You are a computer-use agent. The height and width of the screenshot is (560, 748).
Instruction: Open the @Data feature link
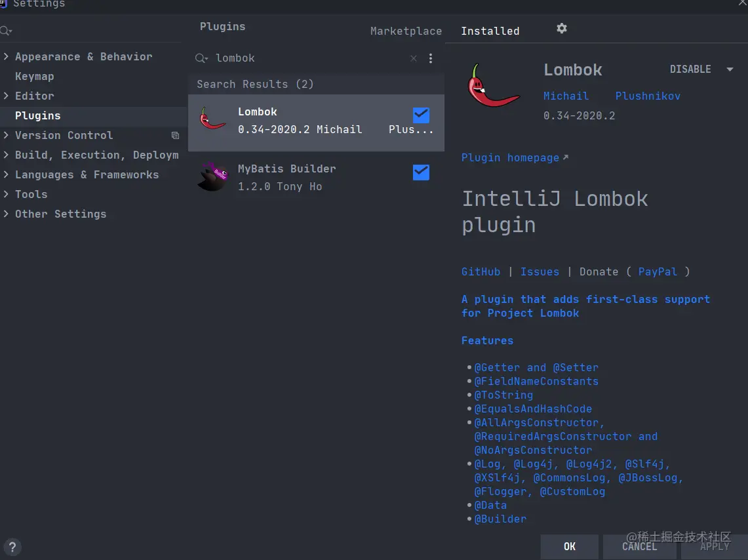(490, 506)
